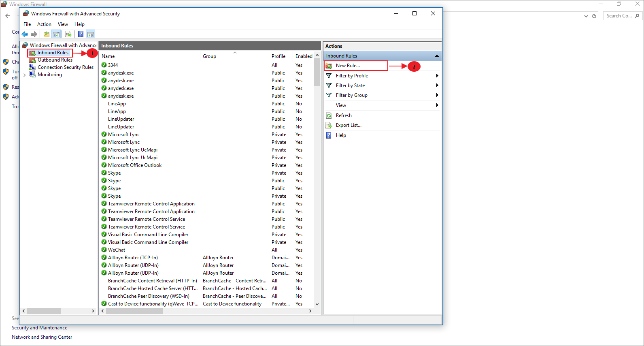
Task: Open the View menu in menu bar
Action: (63, 24)
